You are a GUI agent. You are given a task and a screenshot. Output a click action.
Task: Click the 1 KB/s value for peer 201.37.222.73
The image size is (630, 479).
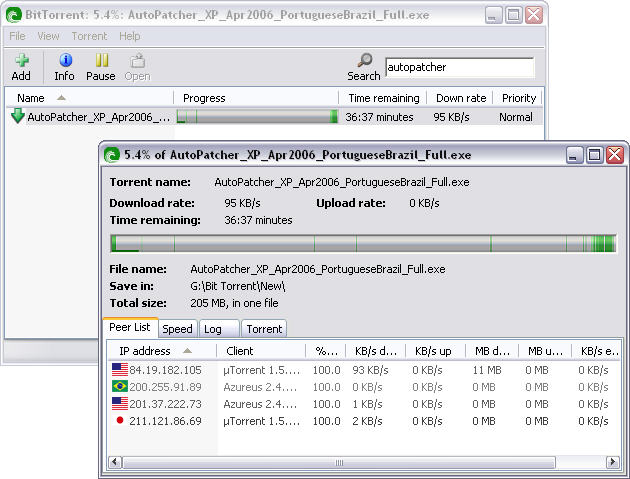367,404
